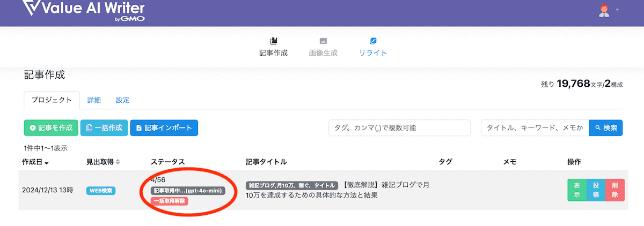The image size is (644, 226).
Task: Sort by 作成日 column header arrow
Action: (47, 162)
